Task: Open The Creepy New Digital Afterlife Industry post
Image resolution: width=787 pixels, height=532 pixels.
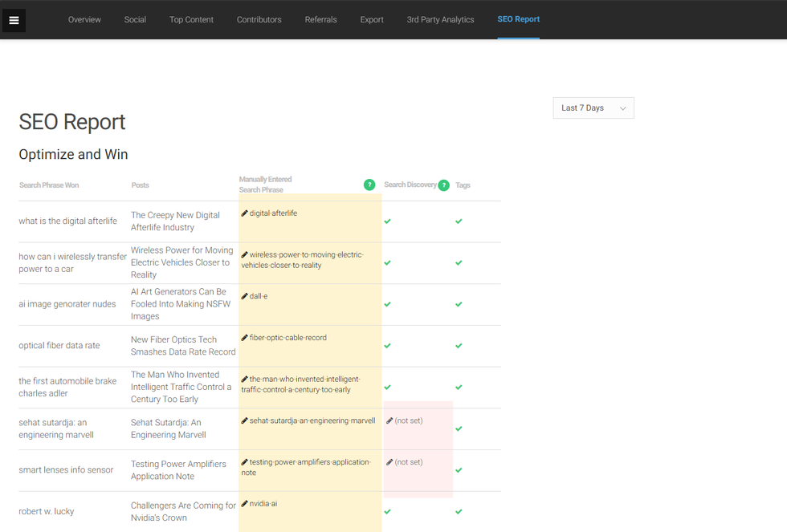Action: tap(175, 221)
